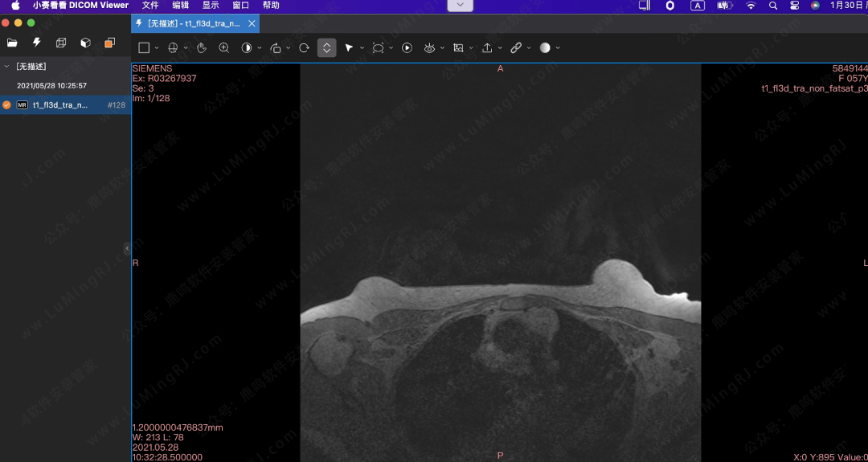Open the 文件 menu

[150, 6]
